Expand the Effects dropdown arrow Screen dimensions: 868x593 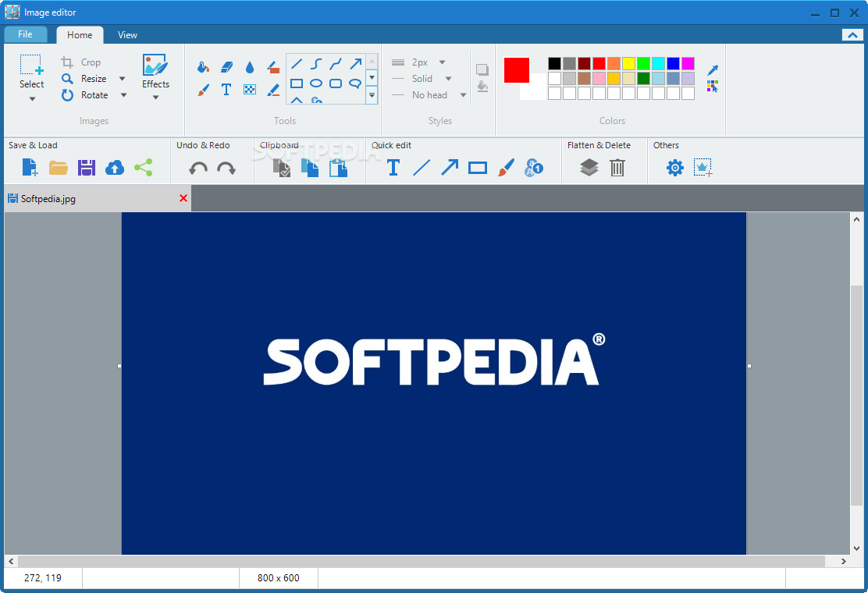coord(155,98)
